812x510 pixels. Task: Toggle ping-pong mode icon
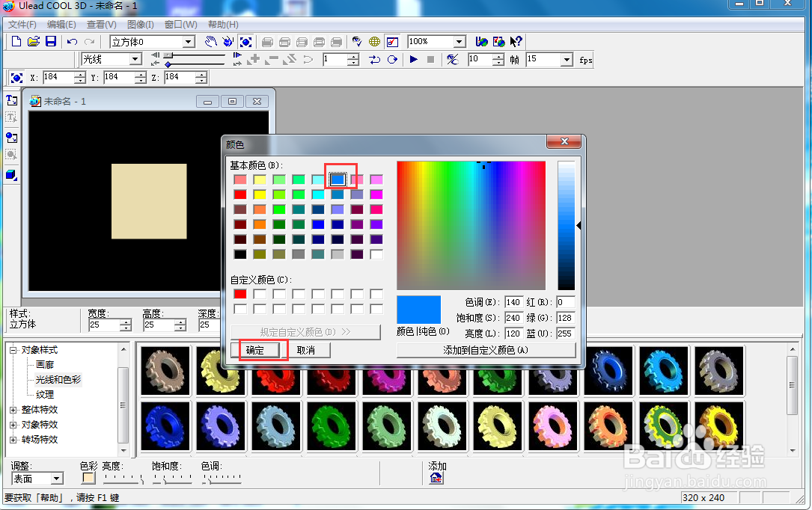click(392, 60)
